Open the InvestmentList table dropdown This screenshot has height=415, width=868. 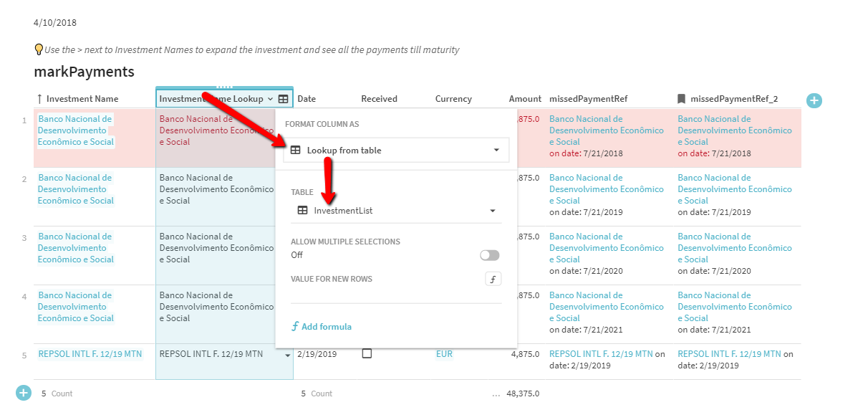(396, 211)
